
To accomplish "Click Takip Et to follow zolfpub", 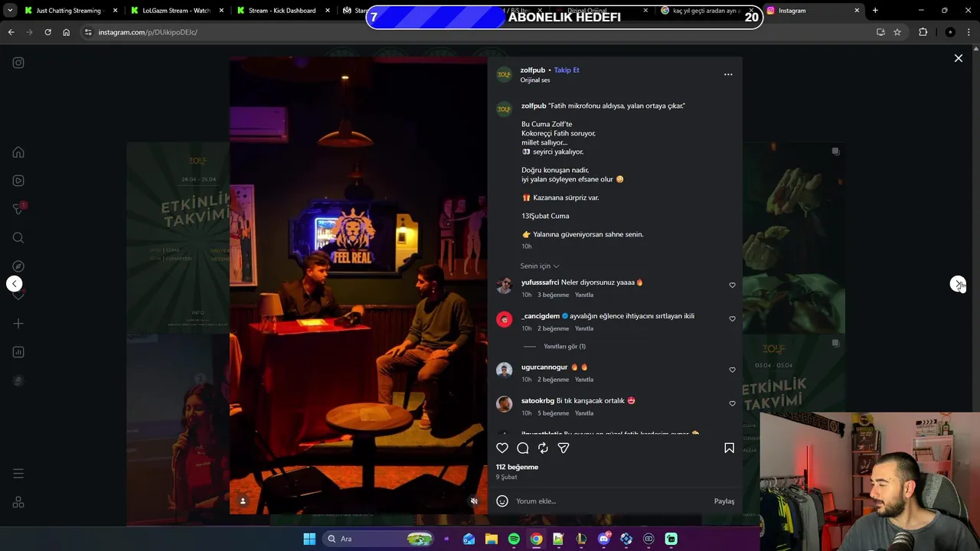I will pyautogui.click(x=567, y=70).
